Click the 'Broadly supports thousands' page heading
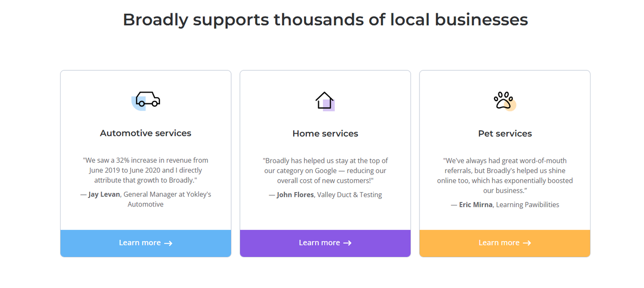This screenshot has width=644, height=288. [325, 20]
